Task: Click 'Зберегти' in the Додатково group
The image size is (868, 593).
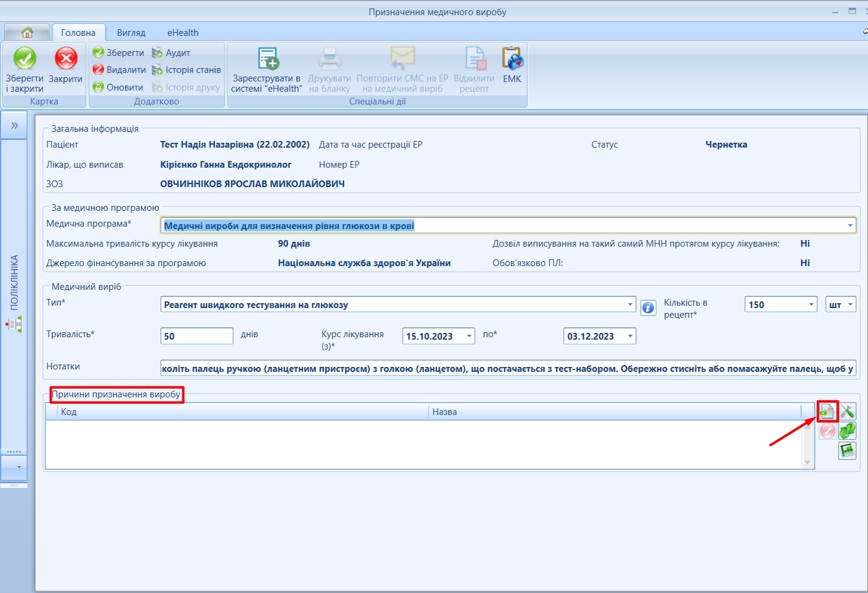Action: coord(119,53)
